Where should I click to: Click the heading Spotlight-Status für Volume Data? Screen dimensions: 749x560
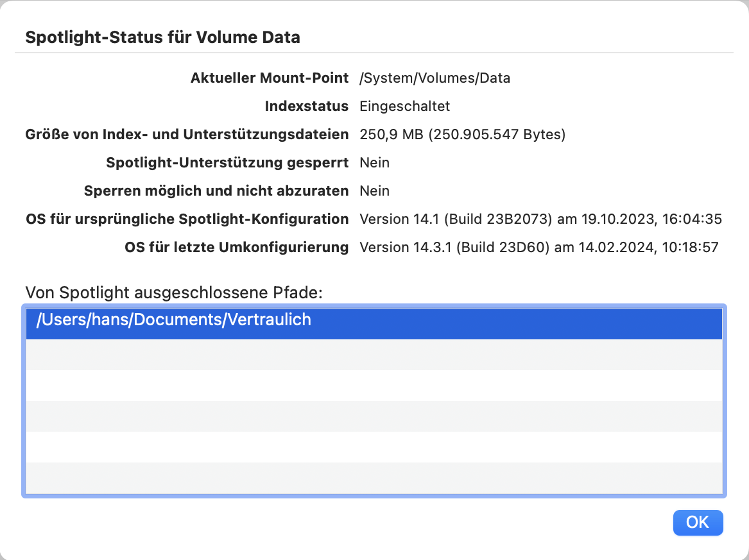coord(162,37)
